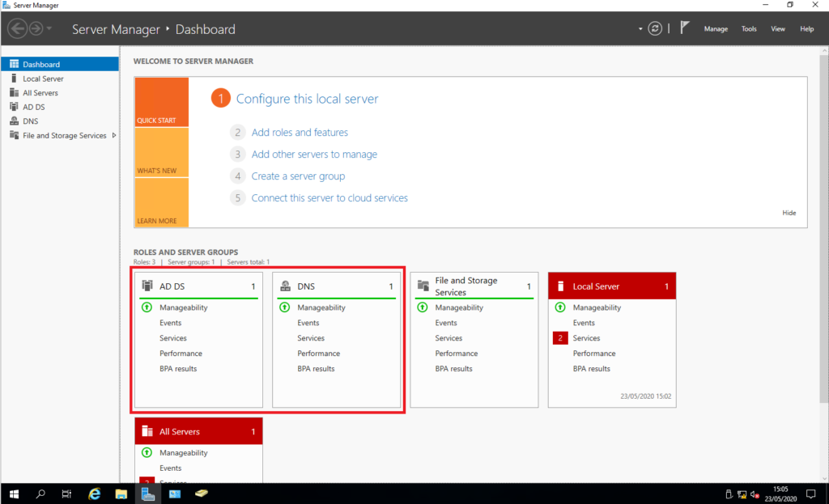Open the Windows Start menu
The height and width of the screenshot is (504, 829).
coord(15,494)
